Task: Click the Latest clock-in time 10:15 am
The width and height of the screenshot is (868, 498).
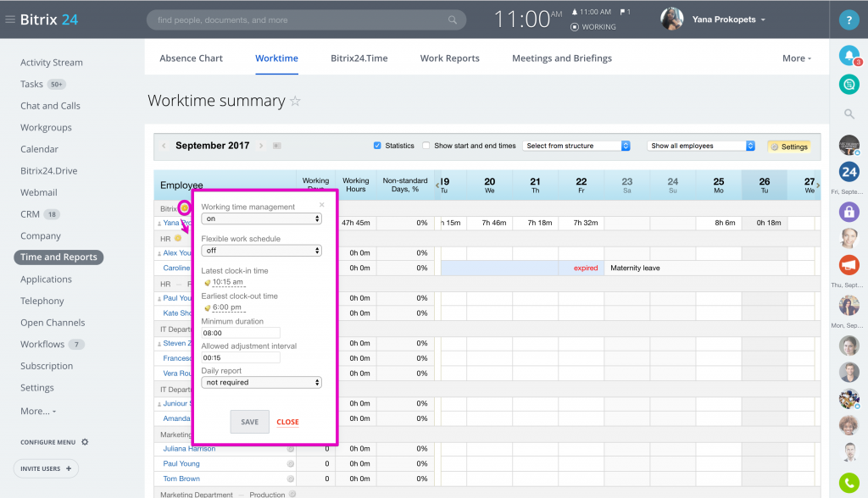Action: click(x=227, y=282)
